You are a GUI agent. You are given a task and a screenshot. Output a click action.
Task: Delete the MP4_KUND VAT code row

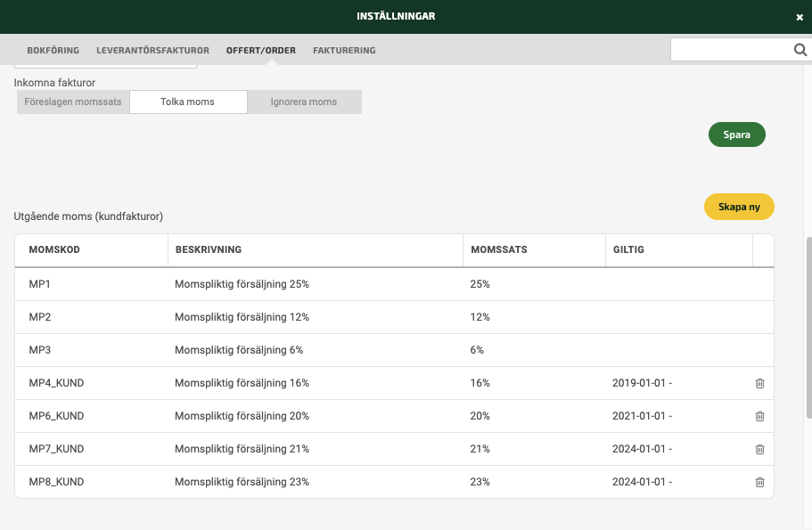pos(759,383)
